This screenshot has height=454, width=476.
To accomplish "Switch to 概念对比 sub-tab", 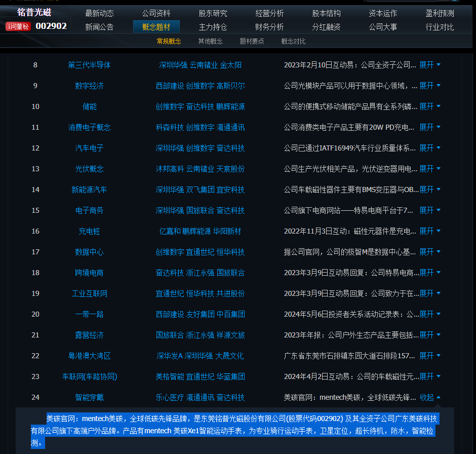I will click(293, 42).
